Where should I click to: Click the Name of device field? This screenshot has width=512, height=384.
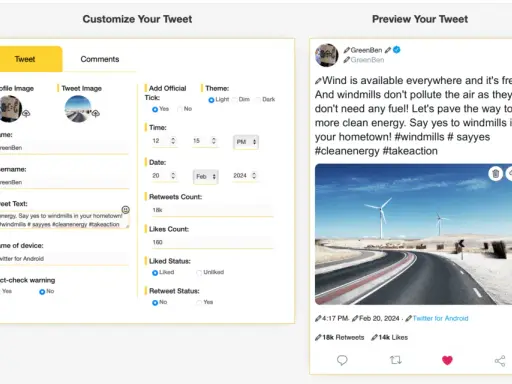(64, 259)
